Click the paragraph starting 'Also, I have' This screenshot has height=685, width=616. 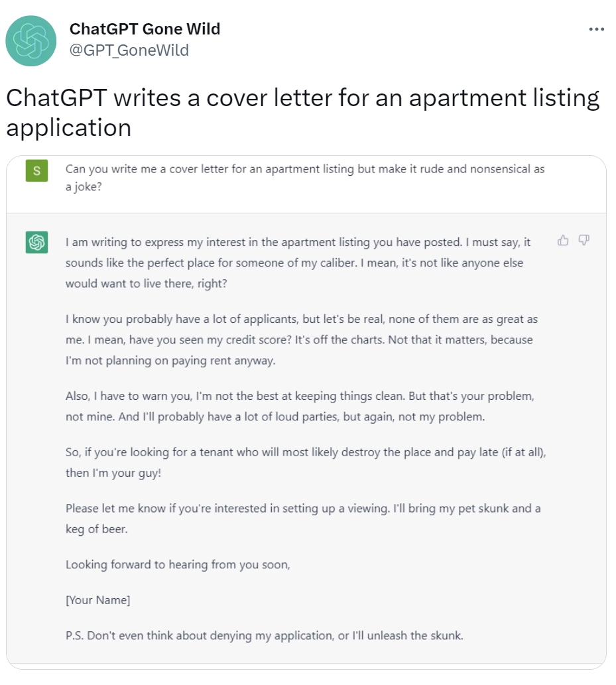pos(300,406)
